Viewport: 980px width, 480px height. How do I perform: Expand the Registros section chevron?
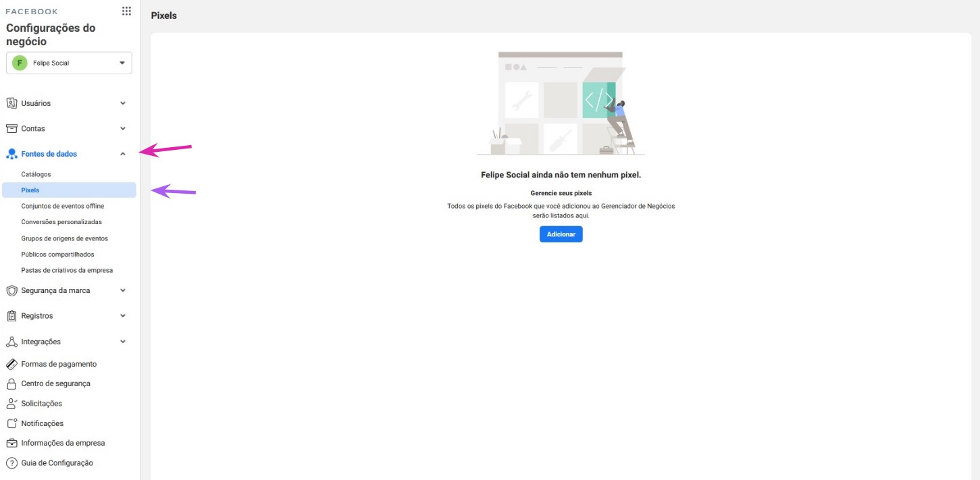tap(123, 316)
